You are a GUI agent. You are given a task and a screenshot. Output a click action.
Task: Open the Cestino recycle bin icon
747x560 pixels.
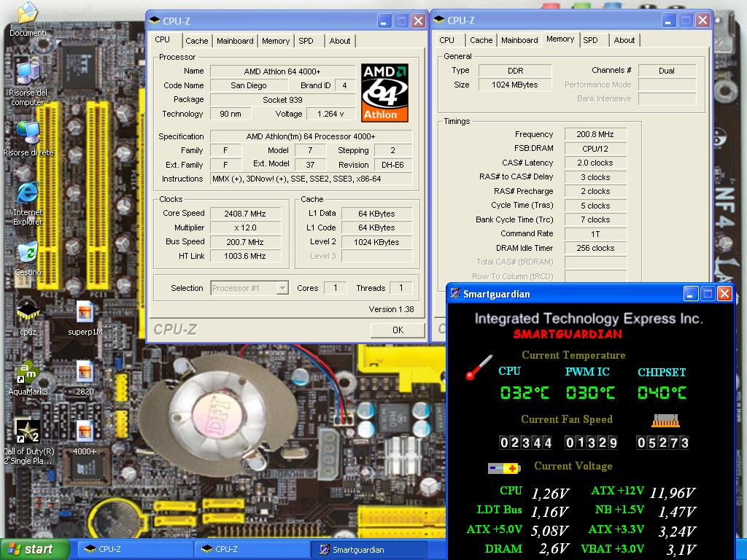[28, 253]
